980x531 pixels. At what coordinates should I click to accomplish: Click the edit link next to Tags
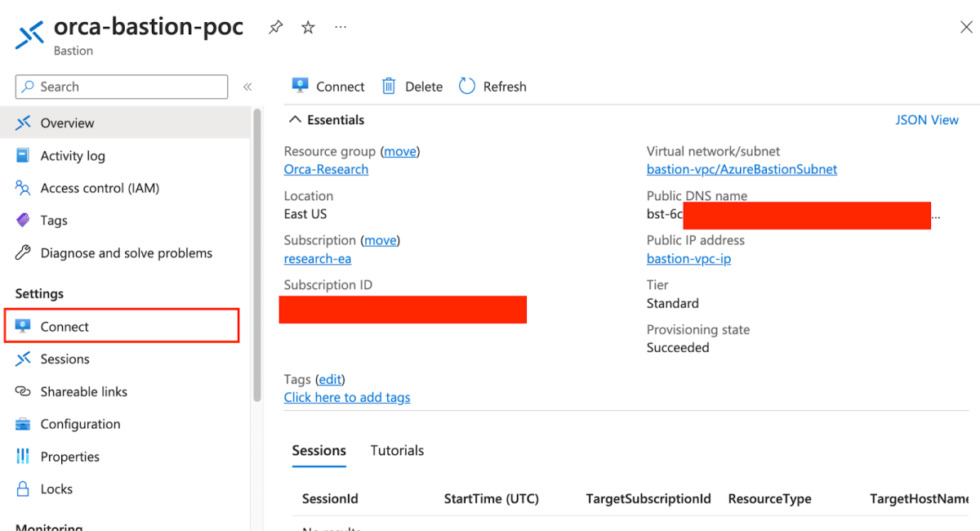[x=331, y=379]
